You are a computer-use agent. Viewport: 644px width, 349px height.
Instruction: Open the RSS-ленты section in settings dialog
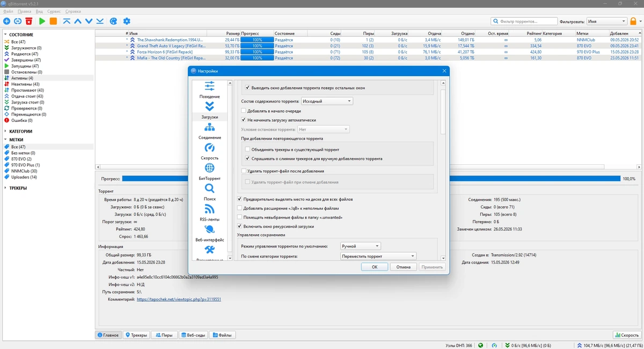click(x=209, y=213)
